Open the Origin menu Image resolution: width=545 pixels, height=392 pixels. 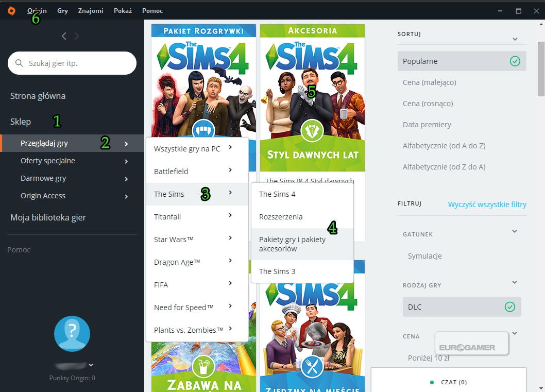click(37, 11)
